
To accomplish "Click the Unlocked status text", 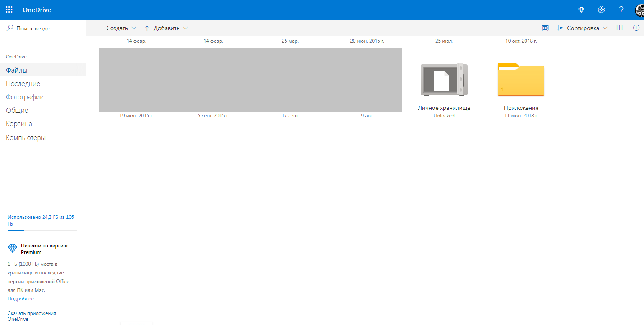I will (444, 116).
